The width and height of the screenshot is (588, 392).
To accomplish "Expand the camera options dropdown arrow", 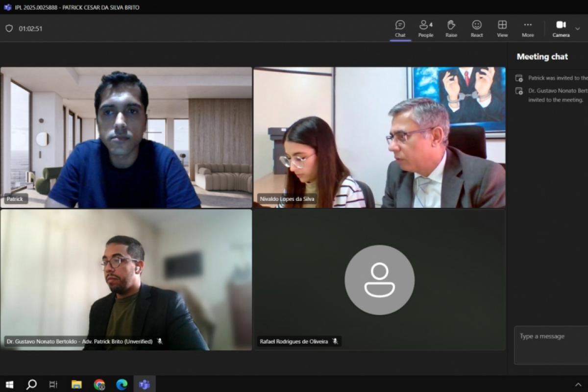I will point(578,28).
